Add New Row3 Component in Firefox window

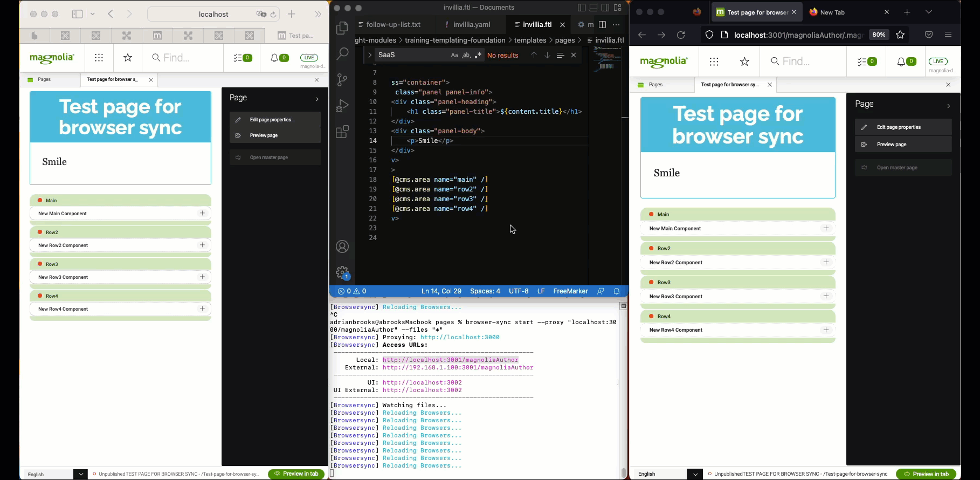pyautogui.click(x=826, y=296)
